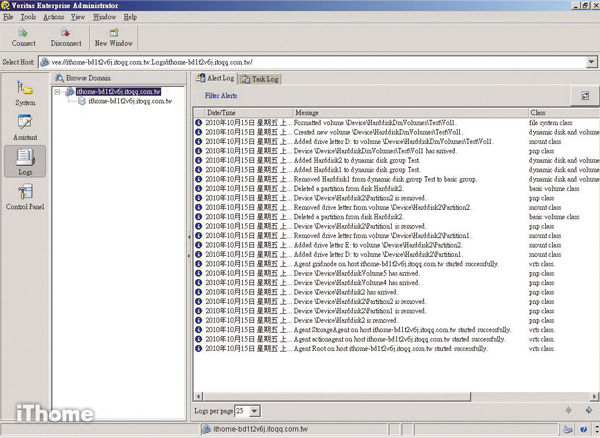Switch to the Task Log tab
Screen dimensions: 600x438
tap(260, 78)
